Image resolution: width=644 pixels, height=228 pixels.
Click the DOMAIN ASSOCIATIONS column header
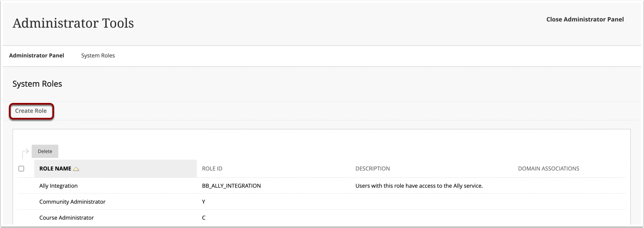pyautogui.click(x=548, y=169)
